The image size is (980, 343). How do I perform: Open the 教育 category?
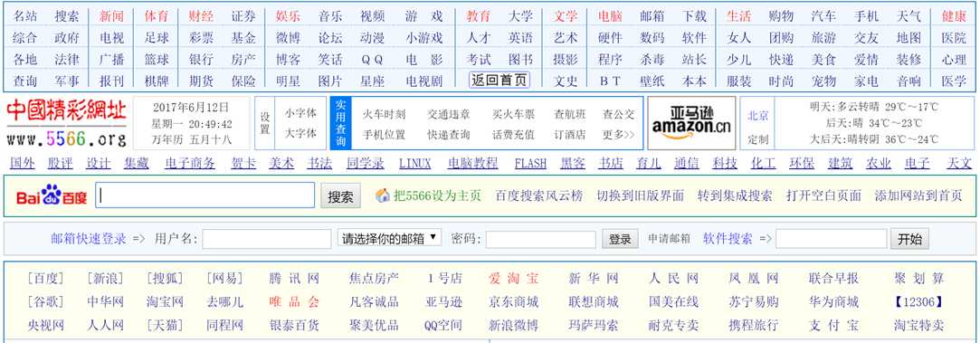[x=479, y=16]
